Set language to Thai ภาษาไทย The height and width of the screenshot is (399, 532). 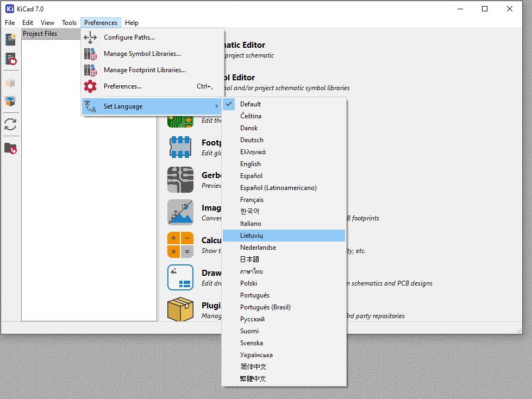pos(284,271)
